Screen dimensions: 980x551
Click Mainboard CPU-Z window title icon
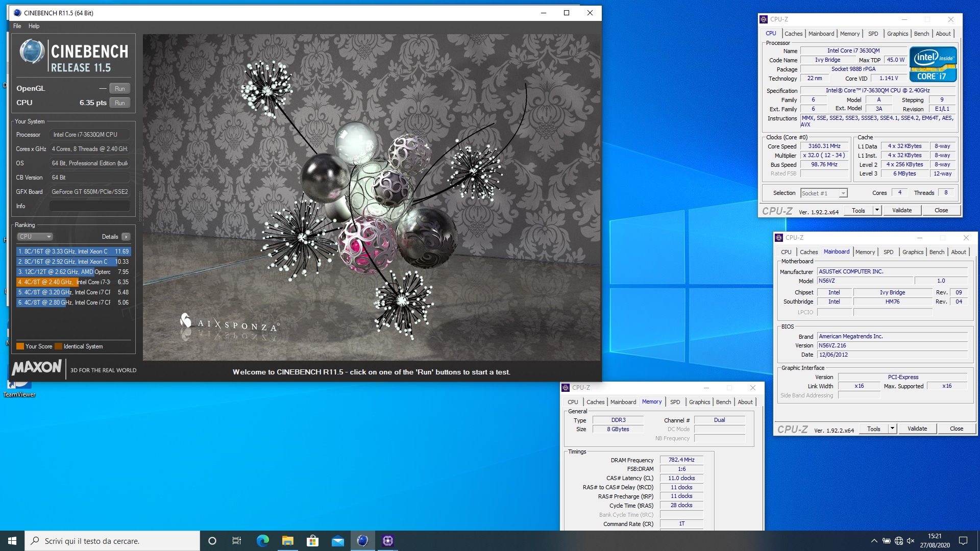[x=779, y=238]
